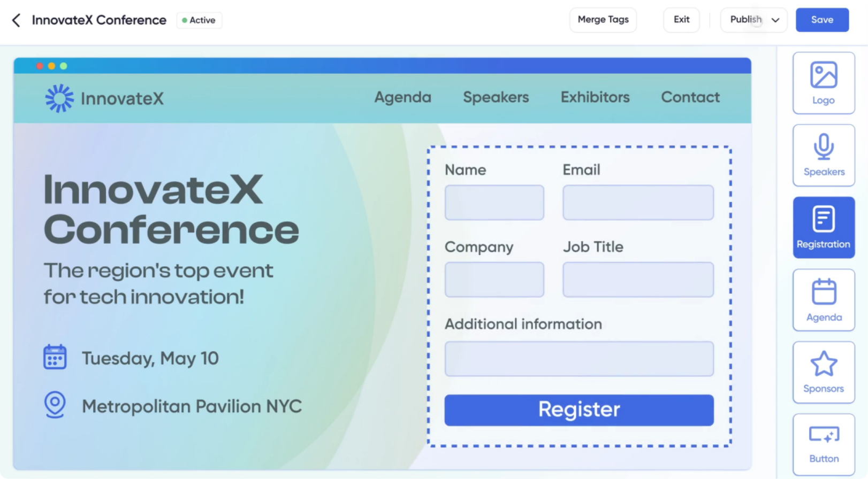Image resolution: width=868 pixels, height=479 pixels.
Task: Click the InnovateX Conference page title
Action: [99, 20]
